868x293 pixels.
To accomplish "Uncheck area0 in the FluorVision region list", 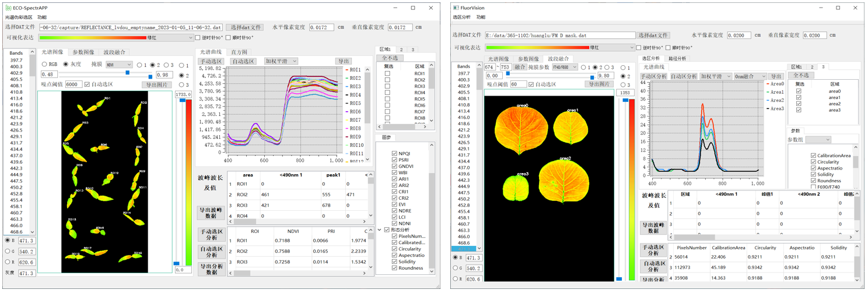I will [x=799, y=91].
